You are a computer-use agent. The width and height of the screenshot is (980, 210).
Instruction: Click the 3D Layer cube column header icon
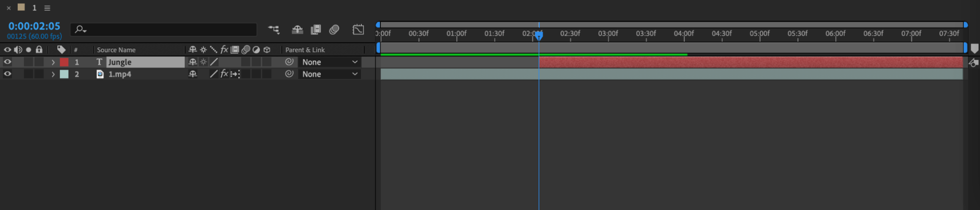click(267, 50)
